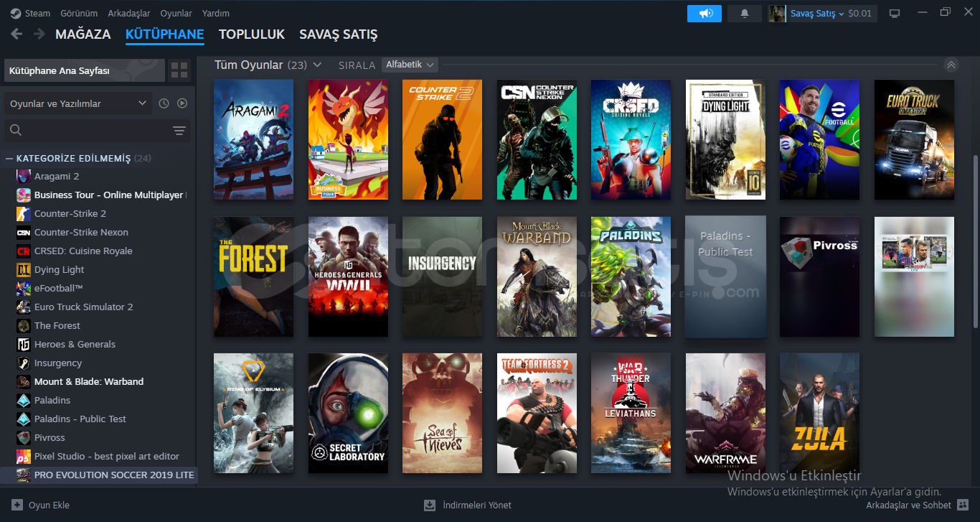This screenshot has height=522, width=980.
Task: Click Counter-Strike Nexon icon in list
Action: pos(24,232)
